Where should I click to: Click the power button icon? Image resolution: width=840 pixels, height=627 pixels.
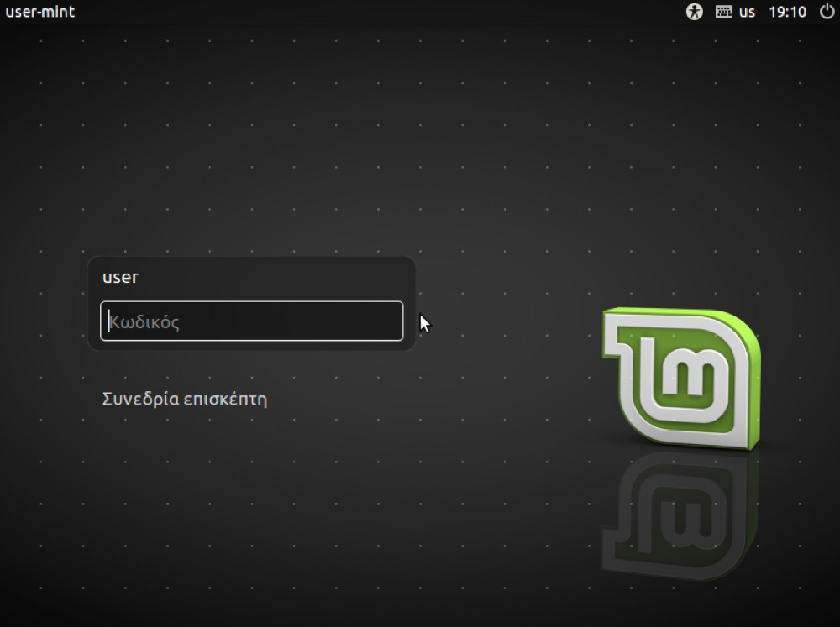click(x=827, y=11)
